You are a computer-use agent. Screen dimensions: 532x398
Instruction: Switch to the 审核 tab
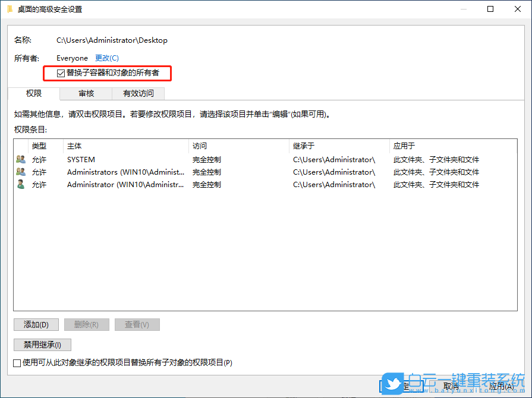point(86,93)
